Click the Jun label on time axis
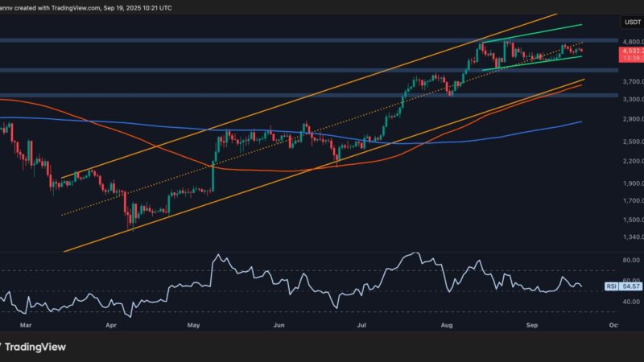Viewport: 644px width, 362px height. [x=279, y=325]
